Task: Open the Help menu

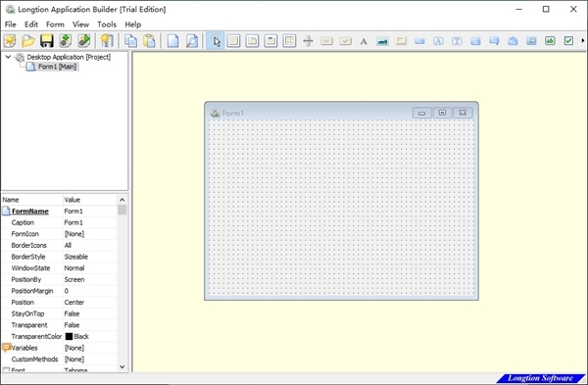Action: 132,24
